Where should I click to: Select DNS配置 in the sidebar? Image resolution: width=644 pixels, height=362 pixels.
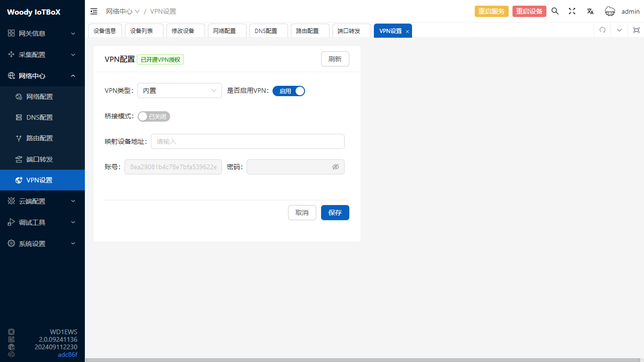[40, 117]
